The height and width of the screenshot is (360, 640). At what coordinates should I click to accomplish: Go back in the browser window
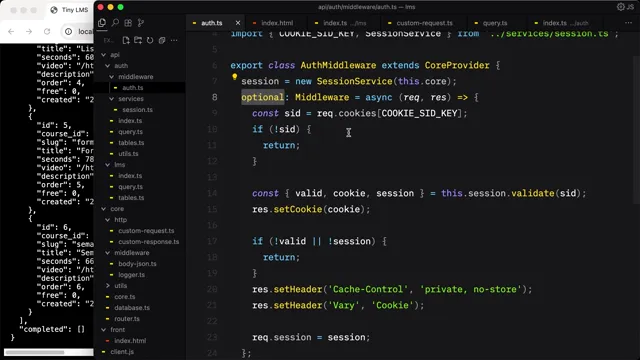[x=11, y=31]
